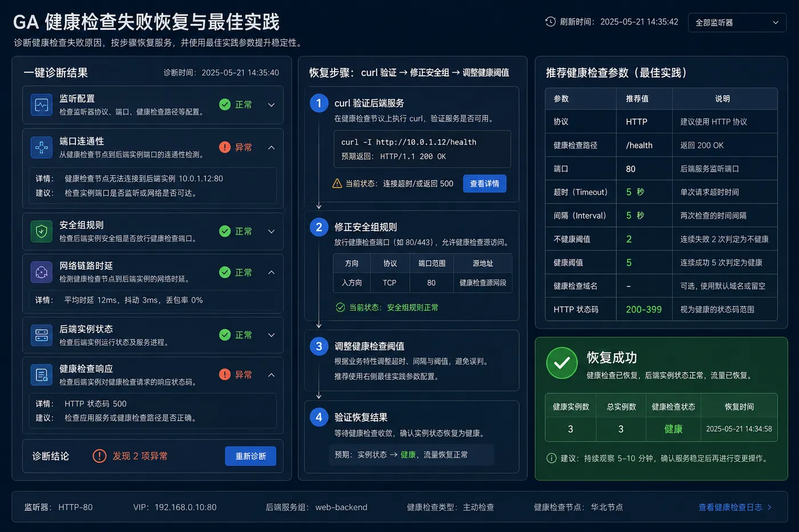Image resolution: width=799 pixels, height=532 pixels.
Task: Click the curl -I http://10.0.1.12/health command
Action: click(409, 142)
